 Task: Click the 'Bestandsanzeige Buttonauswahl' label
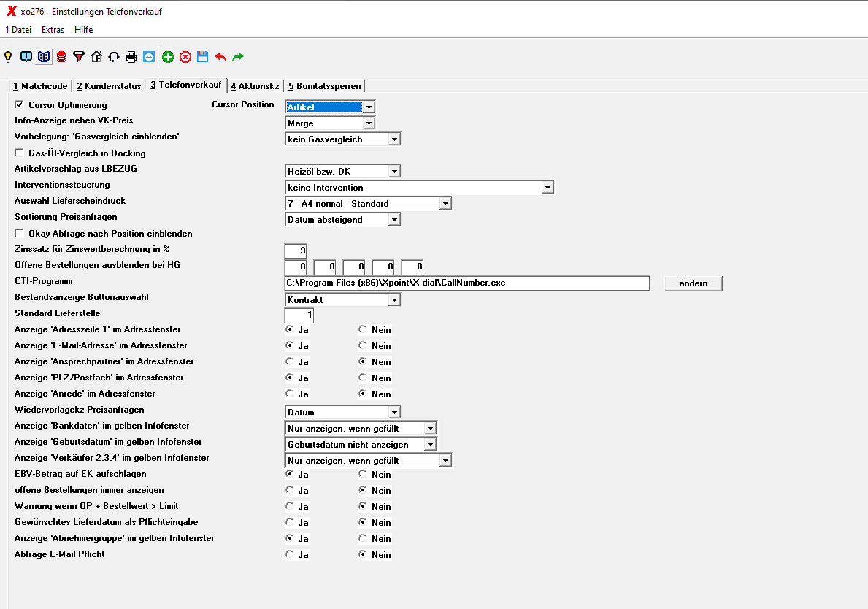click(x=81, y=296)
